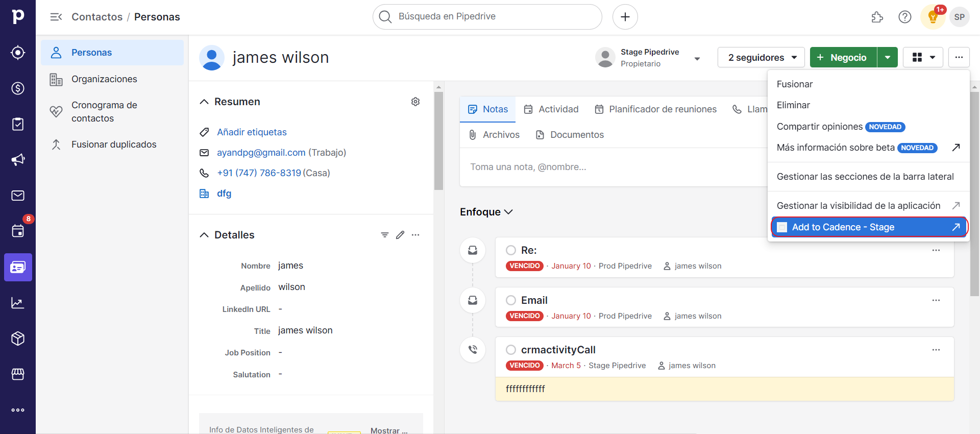The image size is (980, 434).
Task: Focus the Búsqueda en Pipedrive search field
Action: [487, 17]
